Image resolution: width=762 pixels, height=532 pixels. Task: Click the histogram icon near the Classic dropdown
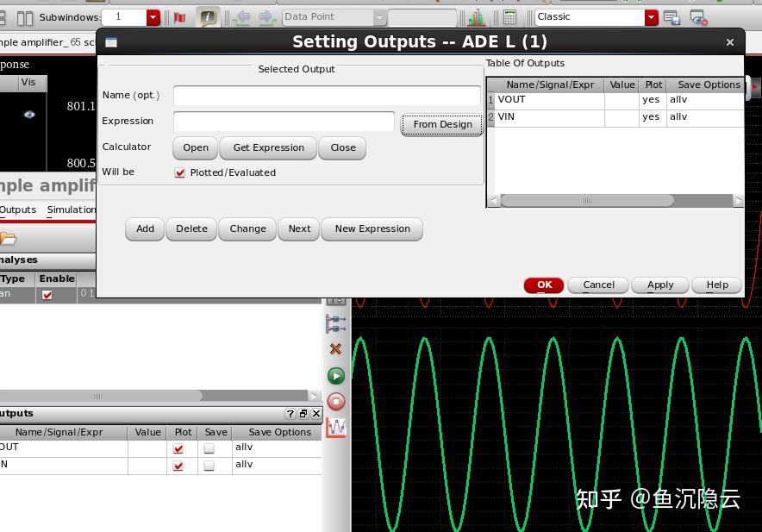475,16
